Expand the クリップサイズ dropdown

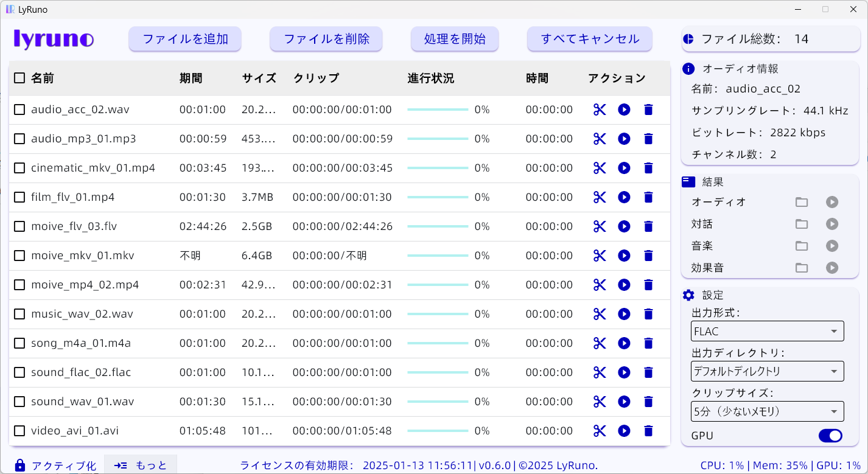[x=767, y=411]
